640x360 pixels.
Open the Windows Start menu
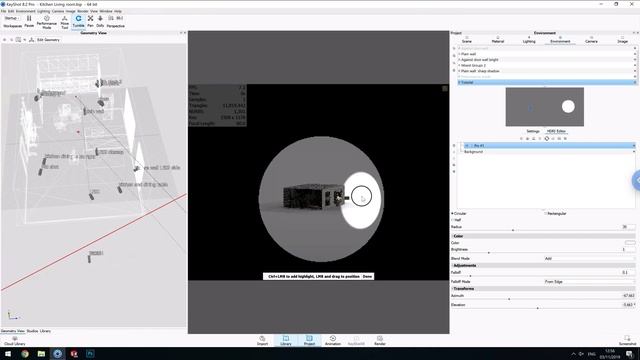(x=8, y=353)
